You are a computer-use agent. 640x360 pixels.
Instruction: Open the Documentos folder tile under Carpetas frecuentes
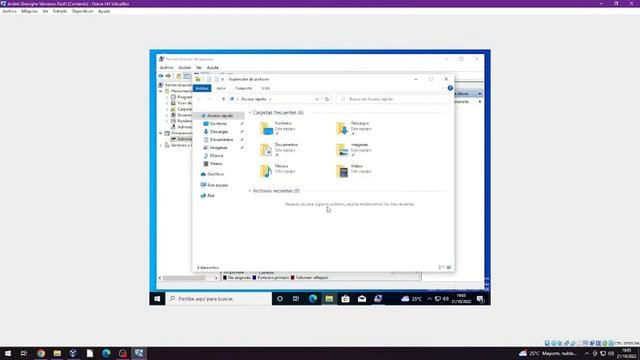click(279, 150)
